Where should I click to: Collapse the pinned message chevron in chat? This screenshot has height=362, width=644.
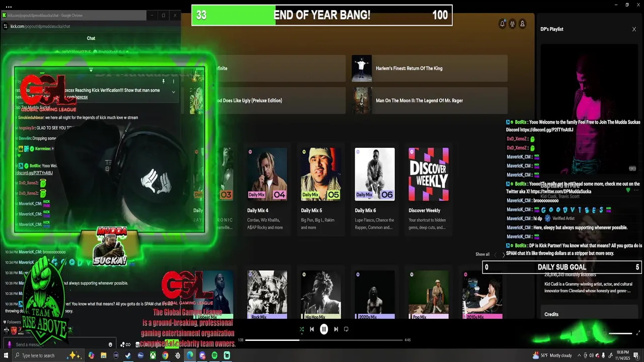tap(174, 92)
